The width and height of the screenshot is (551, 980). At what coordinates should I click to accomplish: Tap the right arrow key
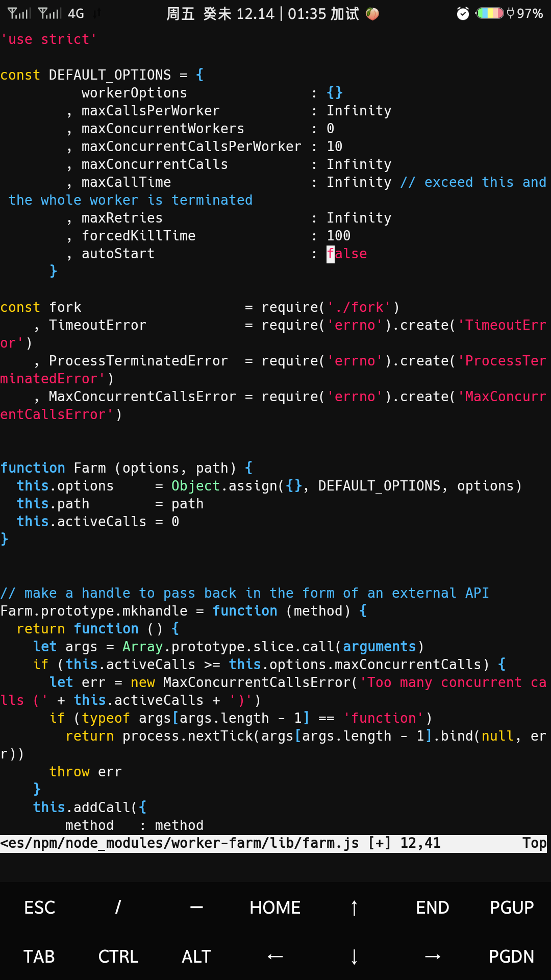click(433, 957)
